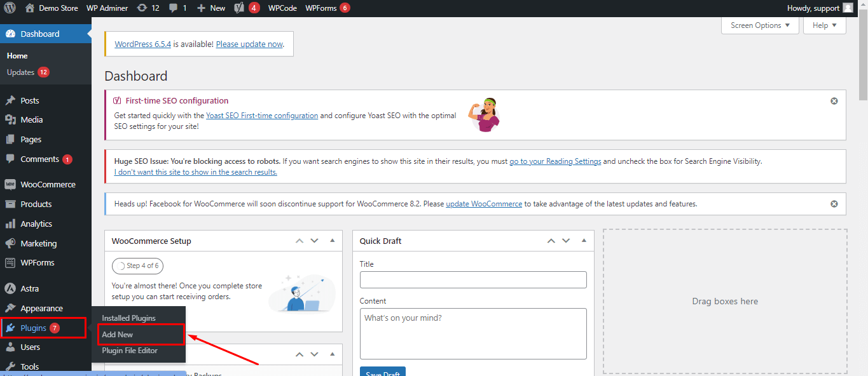Click the Marketing megaphone icon

click(x=10, y=243)
